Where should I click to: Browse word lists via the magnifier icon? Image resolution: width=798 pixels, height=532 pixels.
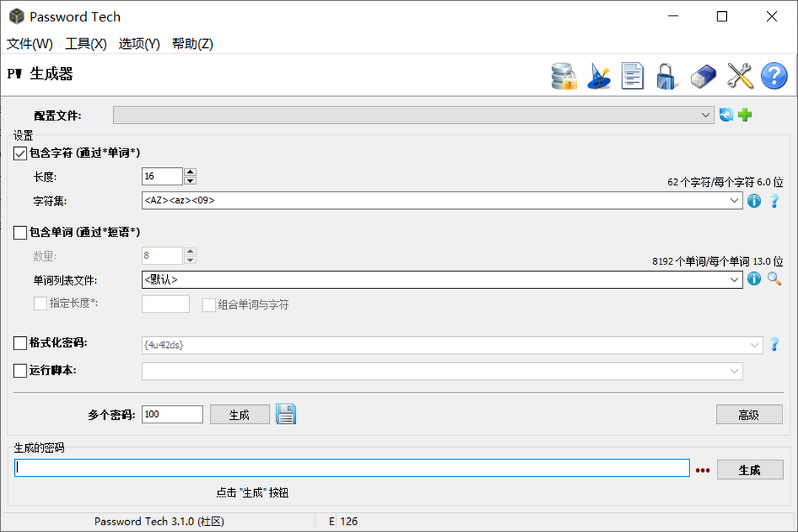click(774, 279)
